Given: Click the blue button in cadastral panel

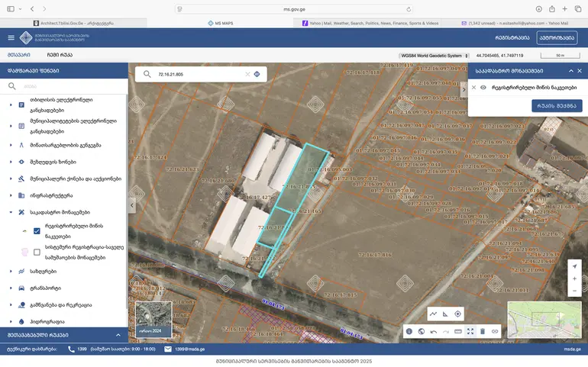Looking at the screenshot, I should pyautogui.click(x=556, y=106).
